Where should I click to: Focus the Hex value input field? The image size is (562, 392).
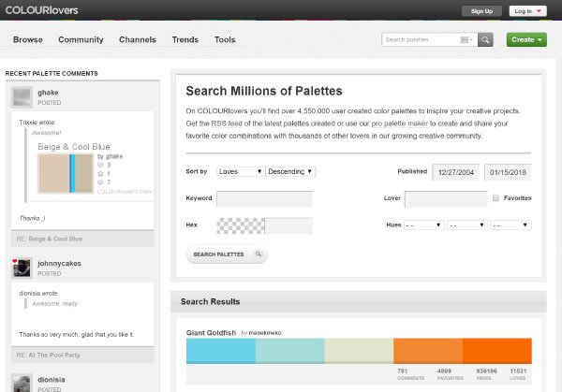[288, 225]
